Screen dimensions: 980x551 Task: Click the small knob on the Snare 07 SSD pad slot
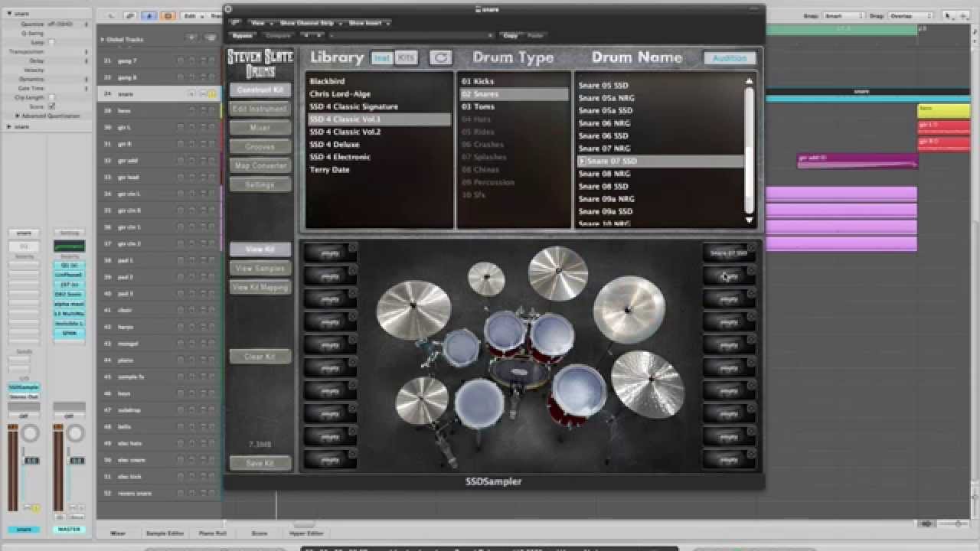click(x=751, y=246)
